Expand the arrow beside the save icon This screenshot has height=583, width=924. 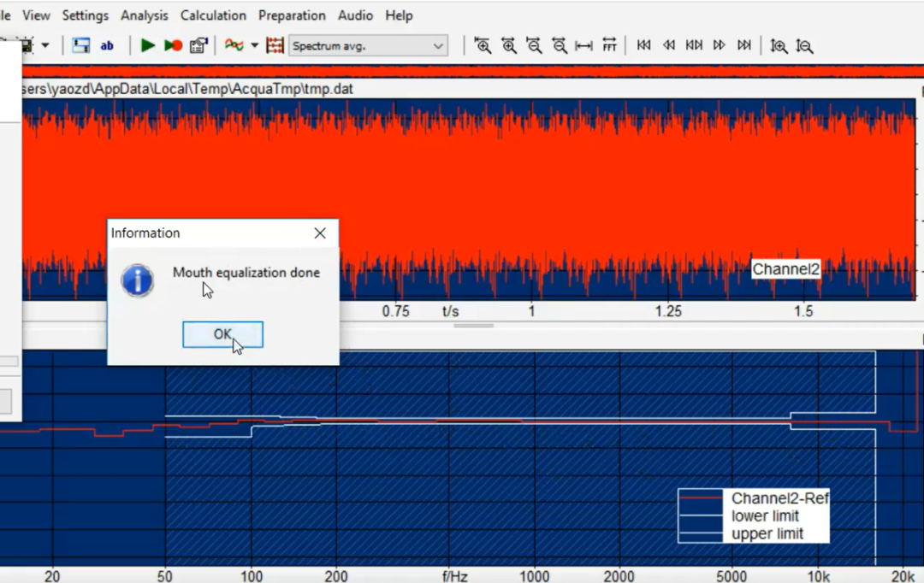click(x=45, y=45)
